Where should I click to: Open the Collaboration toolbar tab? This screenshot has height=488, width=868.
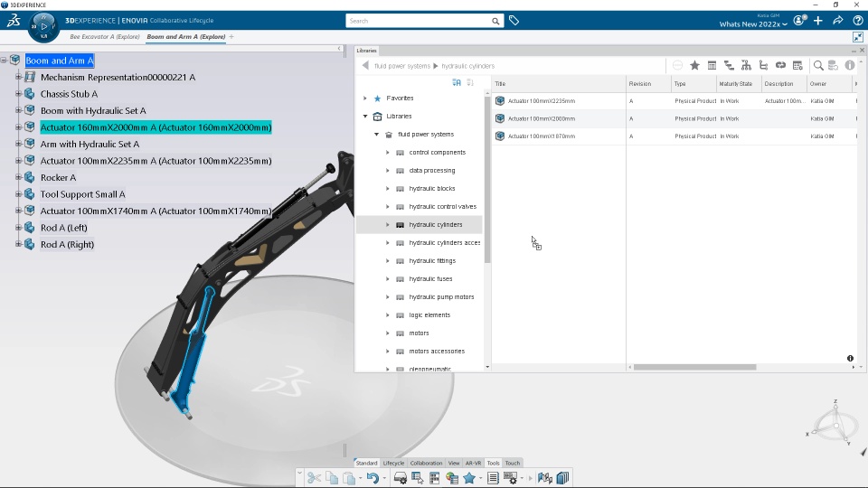point(426,463)
